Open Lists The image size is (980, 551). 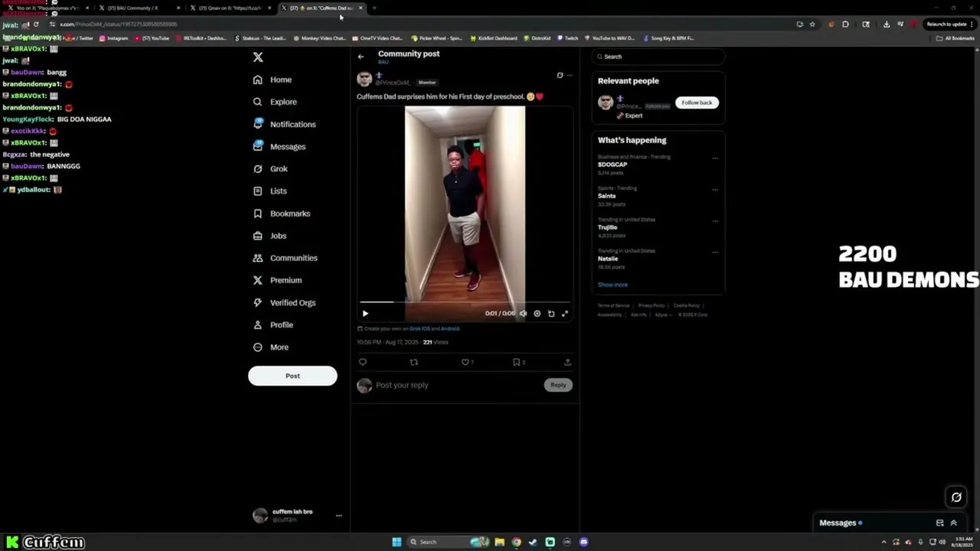click(269, 191)
